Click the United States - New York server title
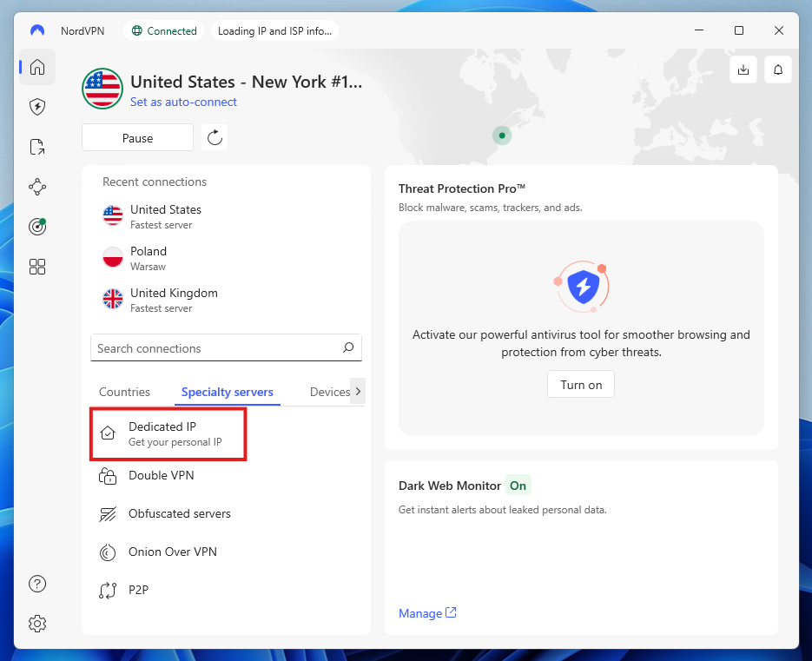 pyautogui.click(x=246, y=82)
